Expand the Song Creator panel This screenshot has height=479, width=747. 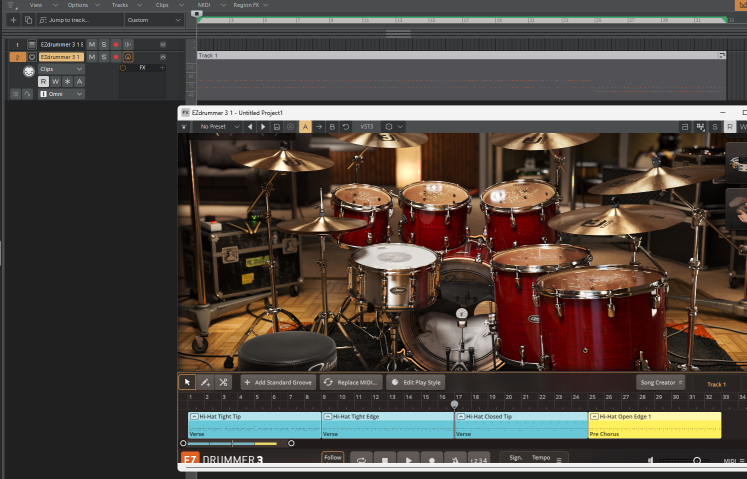click(x=661, y=382)
